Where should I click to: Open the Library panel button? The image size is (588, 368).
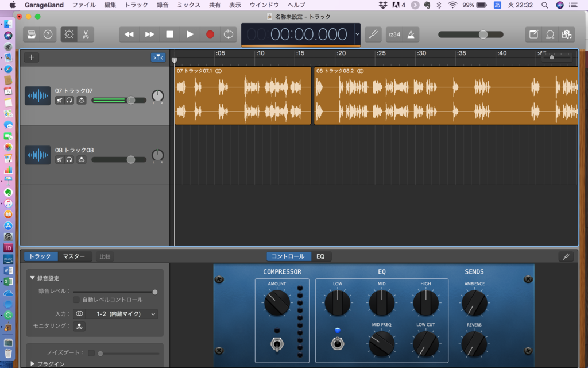click(x=32, y=34)
